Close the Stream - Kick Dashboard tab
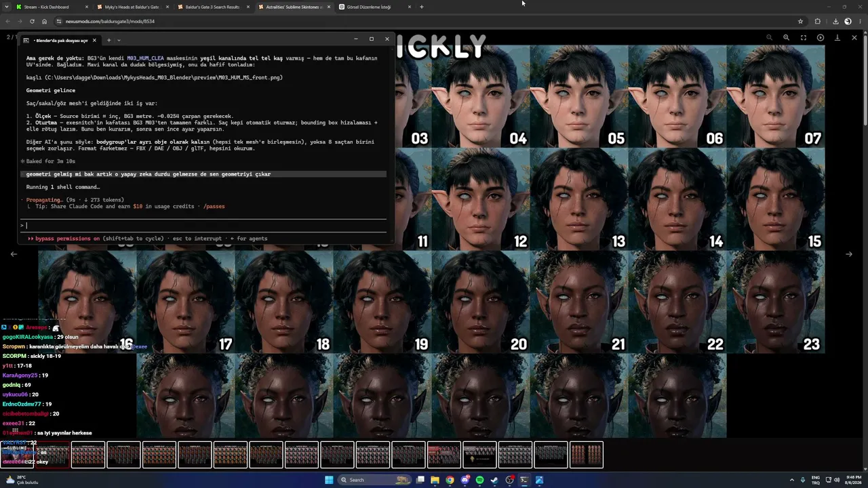Screen dimensions: 868x488 point(87,7)
